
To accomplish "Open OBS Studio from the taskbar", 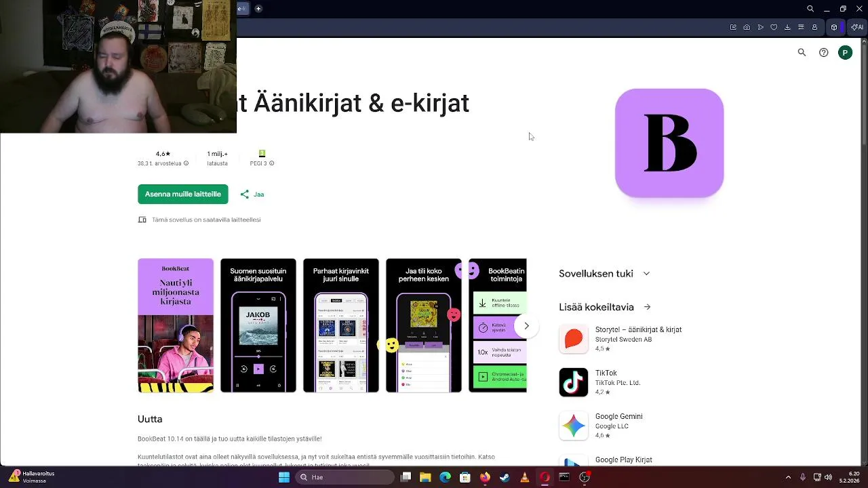I will coord(585,477).
